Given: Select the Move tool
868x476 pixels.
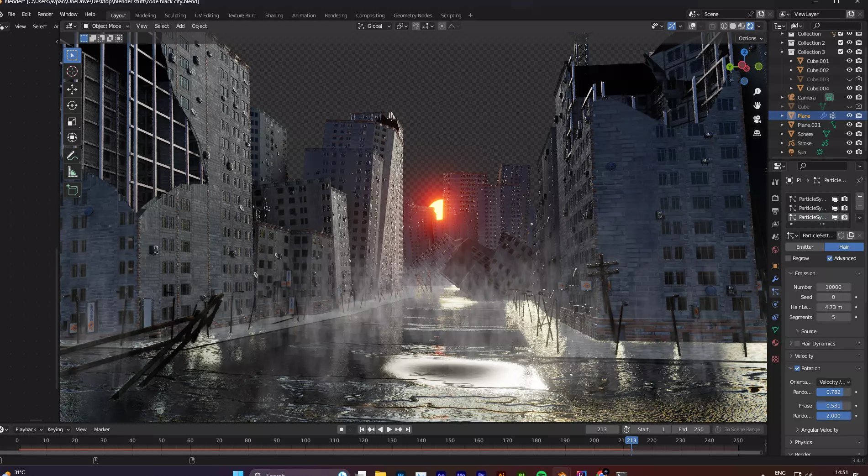Looking at the screenshot, I should (x=72, y=89).
